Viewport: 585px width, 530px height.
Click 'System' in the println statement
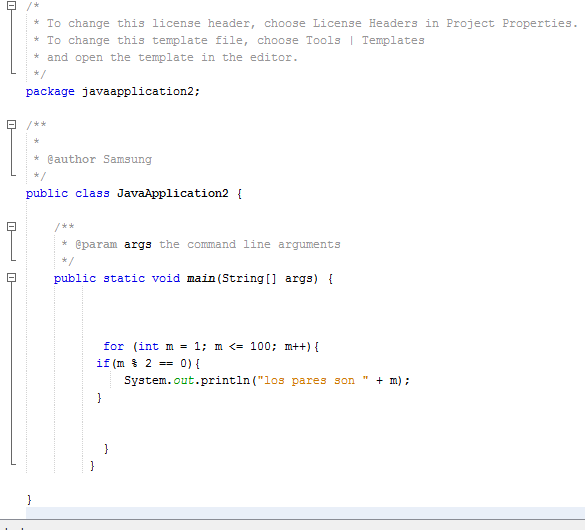tap(144, 380)
